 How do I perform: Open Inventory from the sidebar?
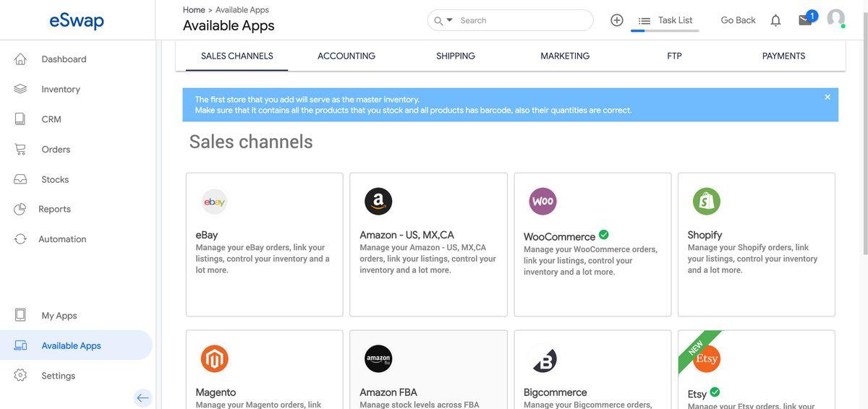point(61,89)
